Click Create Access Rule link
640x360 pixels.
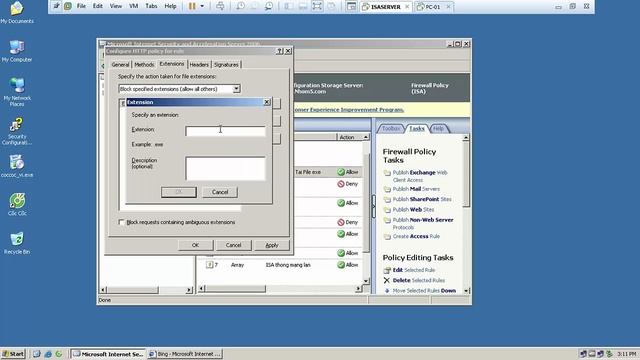click(416, 236)
